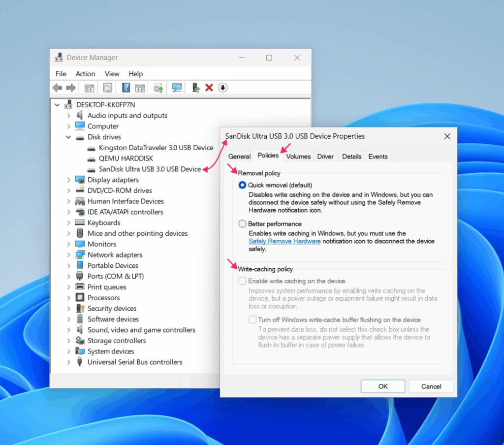Image resolution: width=504 pixels, height=445 pixels.
Task: Switch to the Volumes tab
Action: coord(298,156)
